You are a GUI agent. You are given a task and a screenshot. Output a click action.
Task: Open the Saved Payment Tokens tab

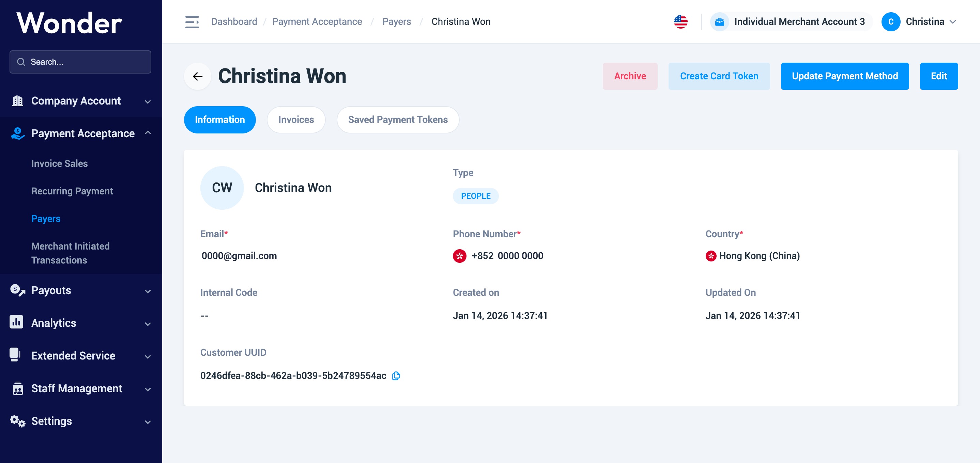[x=398, y=120]
